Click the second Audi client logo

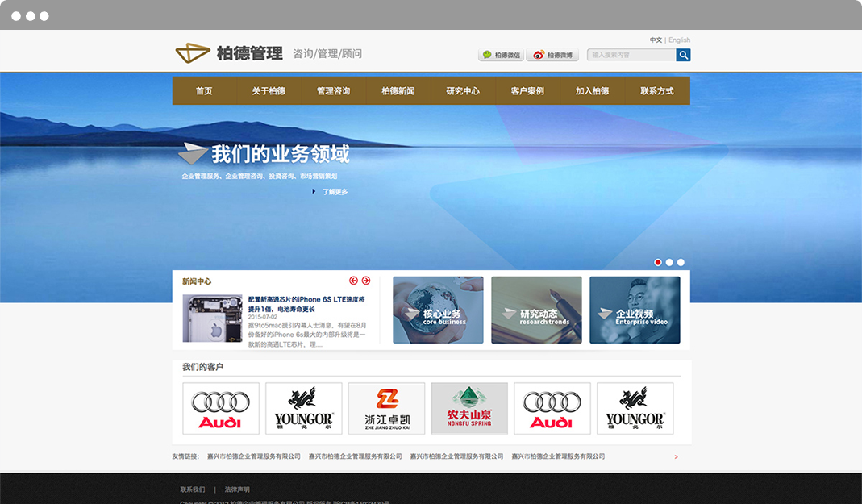(x=552, y=408)
